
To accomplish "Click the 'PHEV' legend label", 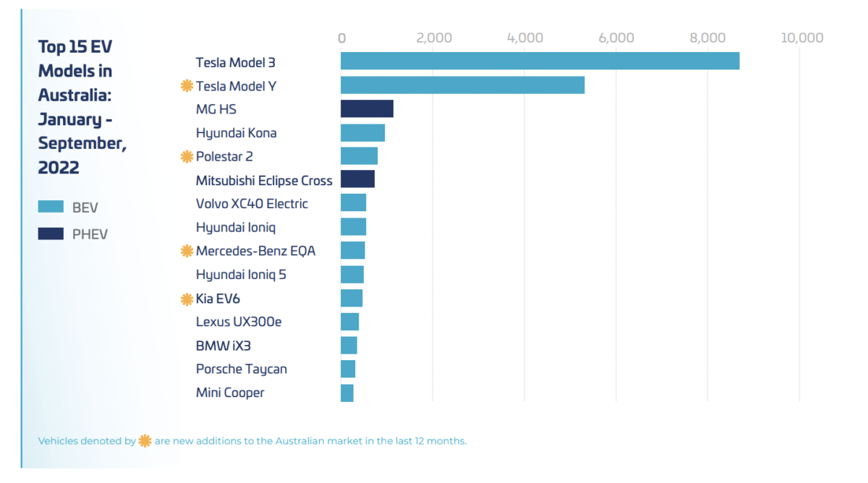I will [90, 234].
